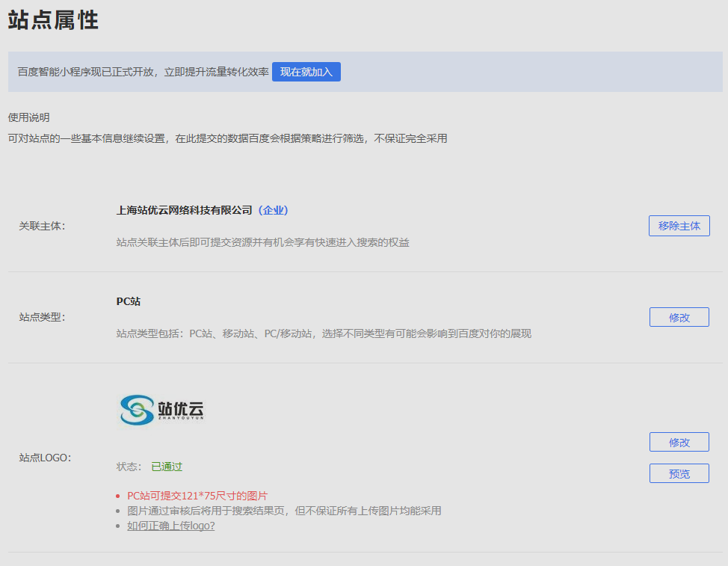Click the 现在就加入 button in banner
This screenshot has width=728, height=566.
(306, 72)
